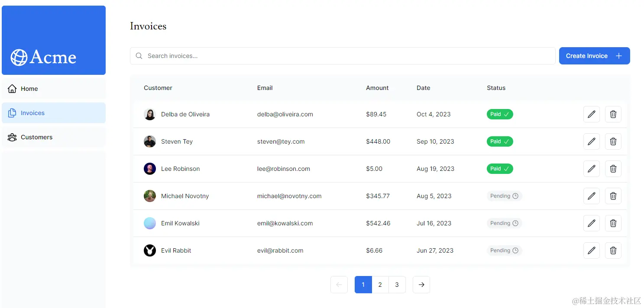Click the magnifying glass search icon
This screenshot has width=644, height=308.
tap(139, 56)
